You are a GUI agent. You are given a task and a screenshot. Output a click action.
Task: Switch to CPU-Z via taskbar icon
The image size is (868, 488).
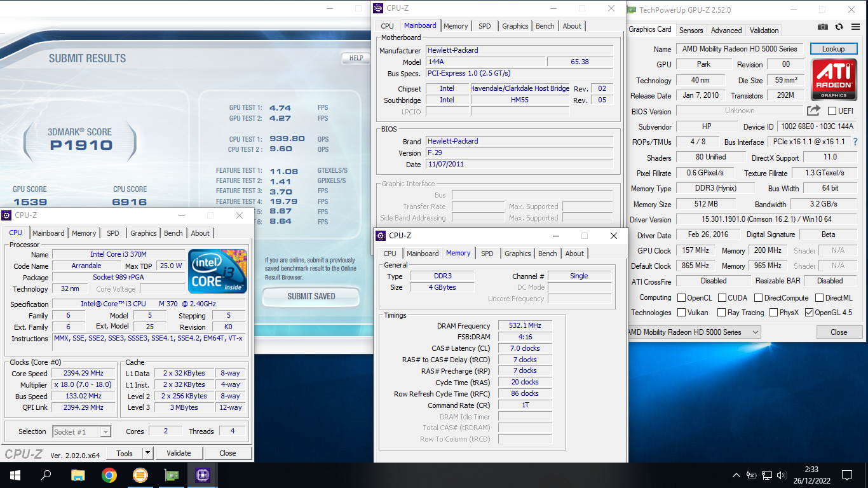pyautogui.click(x=202, y=475)
